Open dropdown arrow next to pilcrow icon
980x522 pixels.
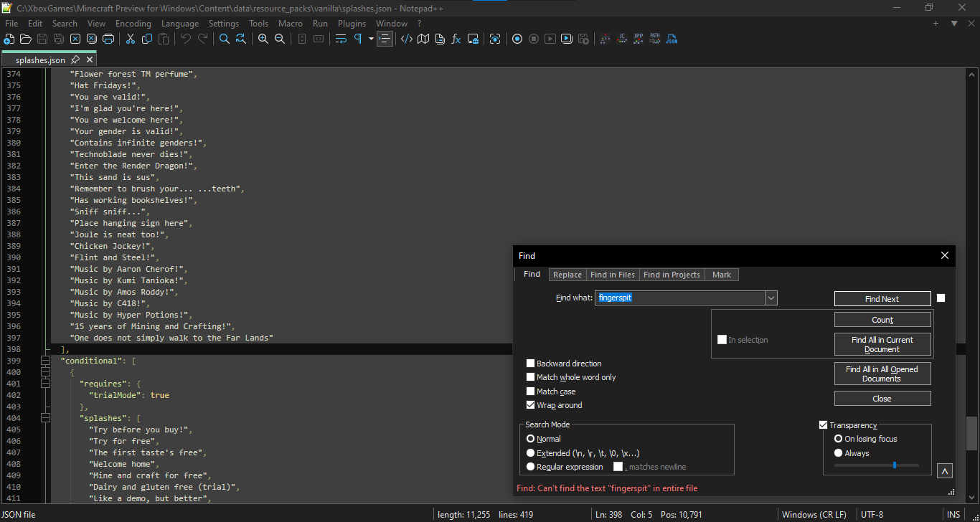click(371, 39)
